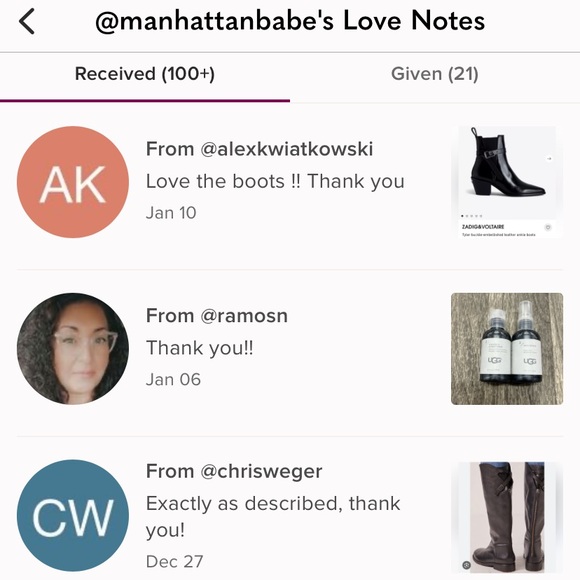Select 'Thank you!!' love note text
580x580 pixels.
click(200, 348)
